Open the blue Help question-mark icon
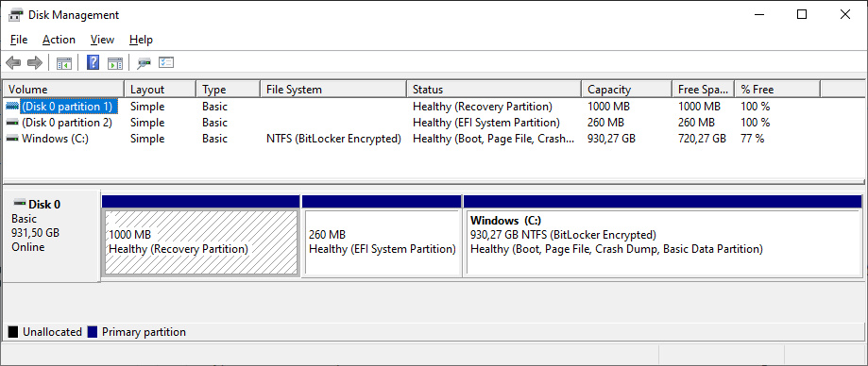The height and width of the screenshot is (366, 868). point(93,62)
